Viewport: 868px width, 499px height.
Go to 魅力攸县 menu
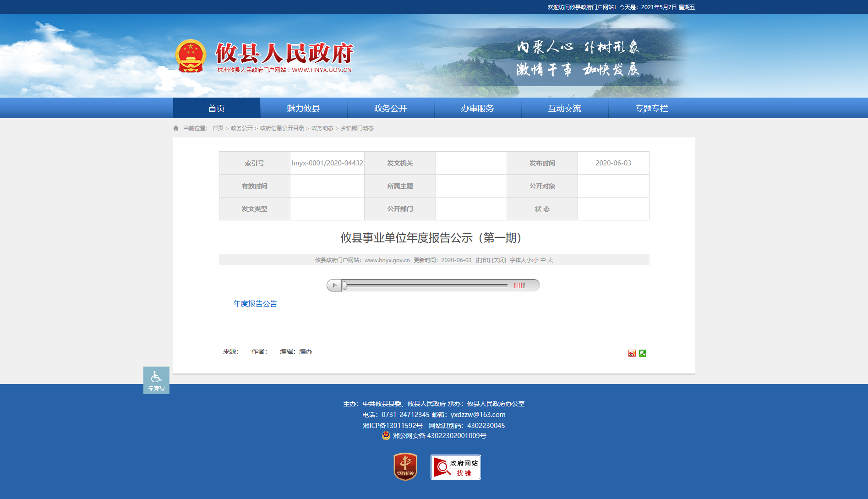[303, 108]
